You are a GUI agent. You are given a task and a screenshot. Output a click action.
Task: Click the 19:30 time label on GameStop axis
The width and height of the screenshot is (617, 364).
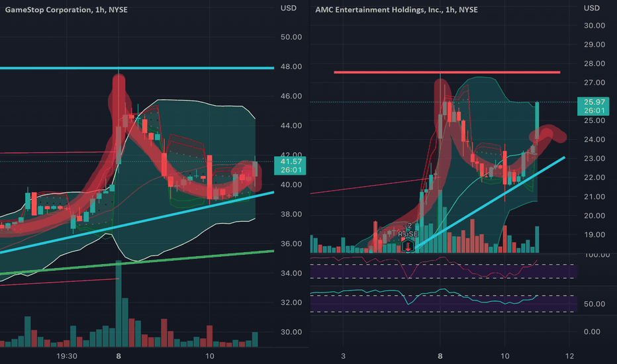66,356
